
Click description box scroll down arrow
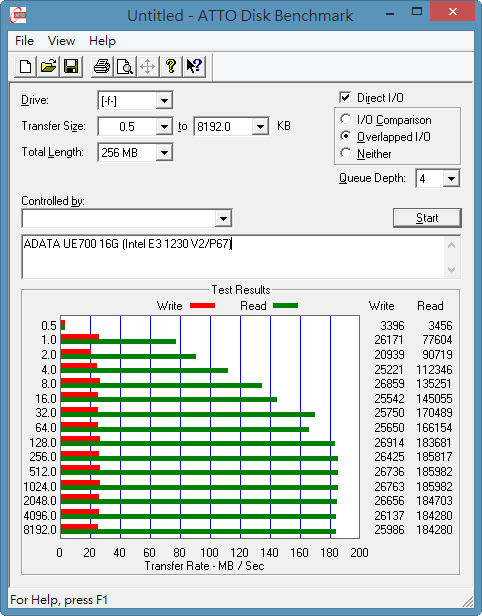coord(452,270)
